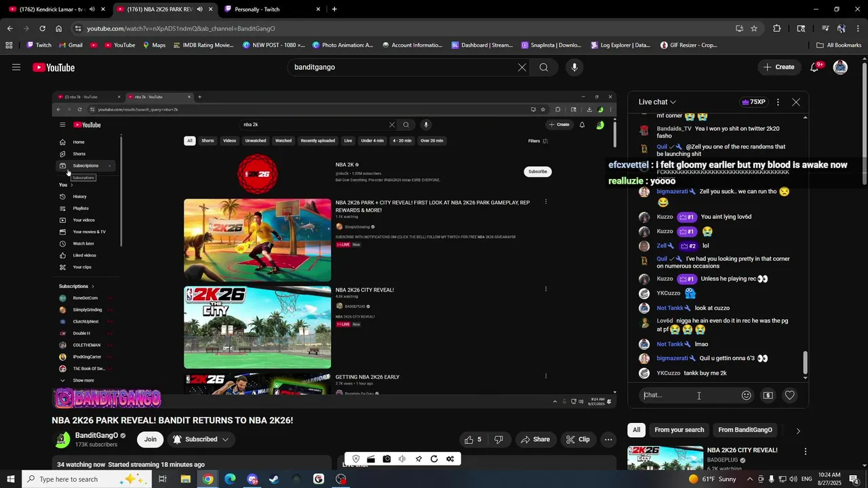Reload the page in Chrome
This screenshot has width=868, height=488.
[42, 28]
